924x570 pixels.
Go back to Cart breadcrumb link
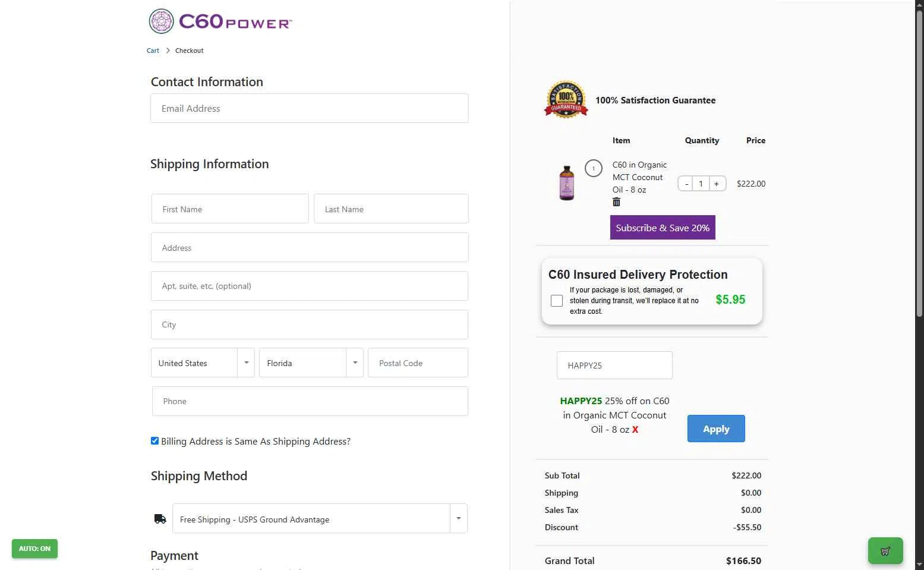pos(153,51)
